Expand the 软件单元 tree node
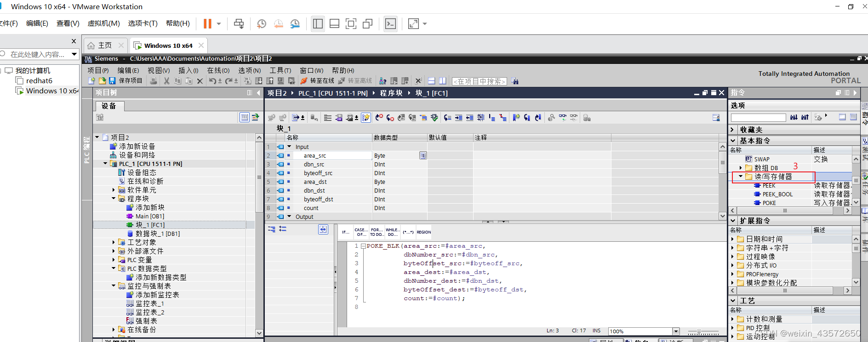The width and height of the screenshot is (868, 342). [114, 189]
